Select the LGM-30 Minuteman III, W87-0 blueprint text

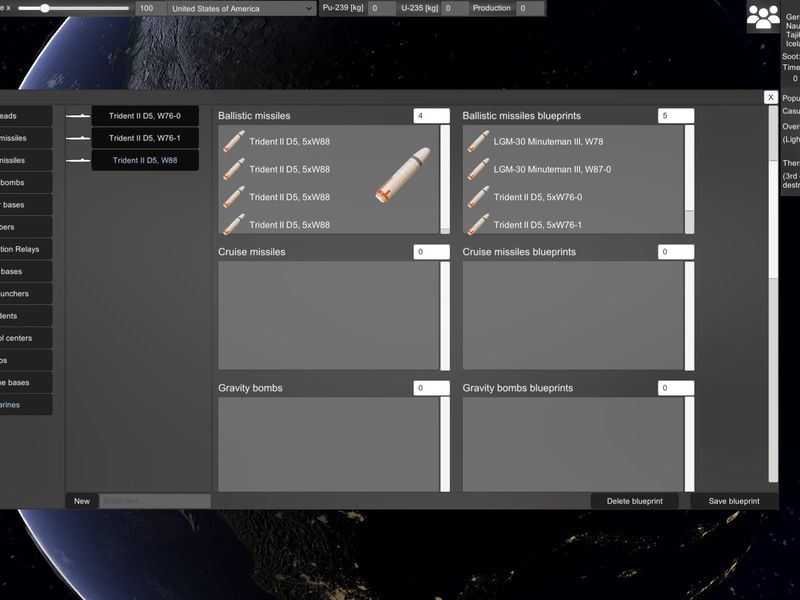pyautogui.click(x=552, y=169)
